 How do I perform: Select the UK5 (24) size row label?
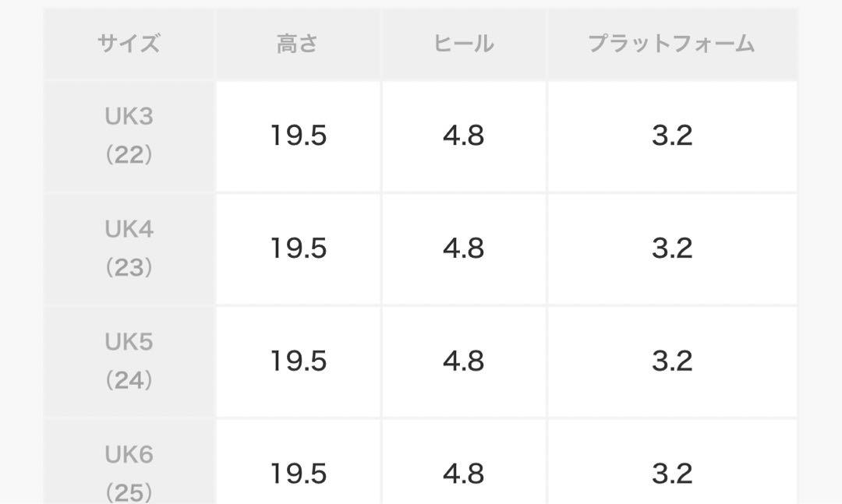[129, 361]
